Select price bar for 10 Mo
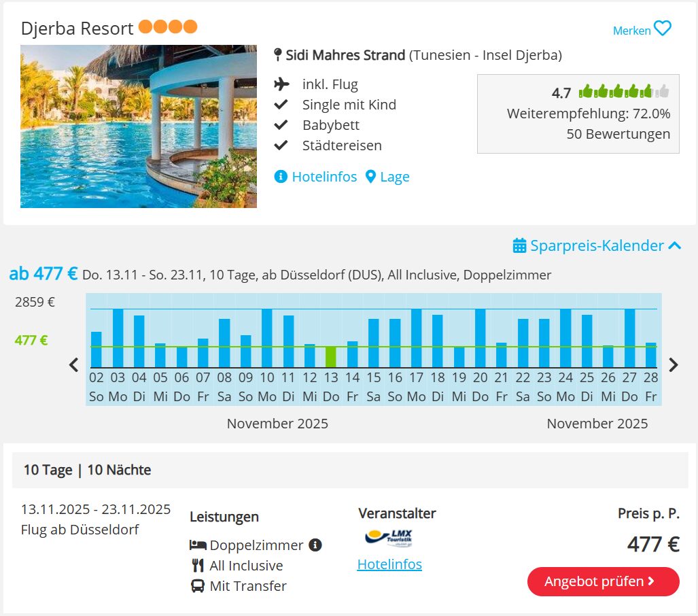Screen dimensions: 698x616 [267, 338]
